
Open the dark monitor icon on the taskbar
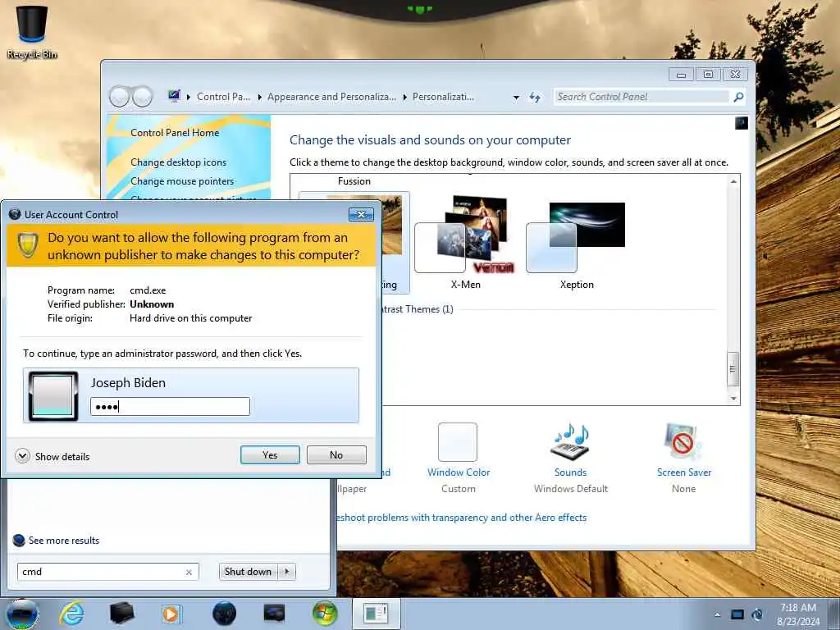pos(274,614)
